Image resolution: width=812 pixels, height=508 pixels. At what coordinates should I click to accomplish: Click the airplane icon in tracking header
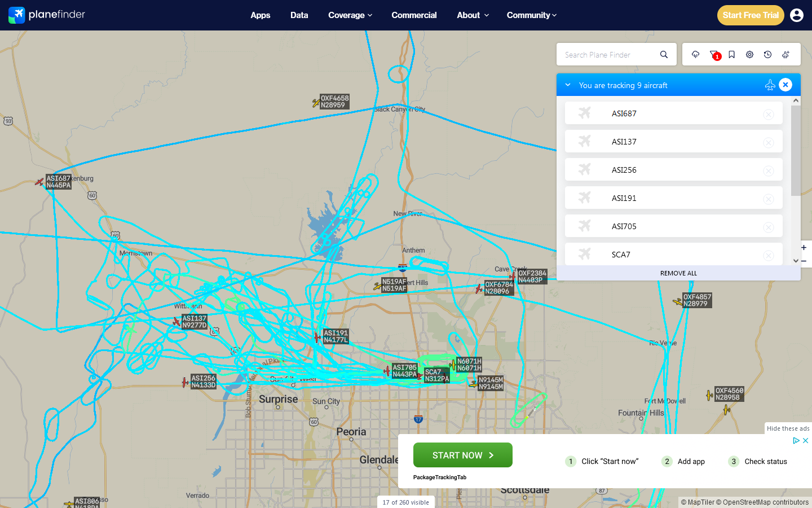coord(770,85)
